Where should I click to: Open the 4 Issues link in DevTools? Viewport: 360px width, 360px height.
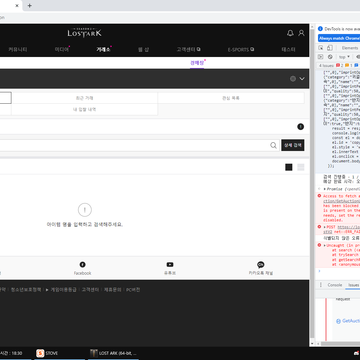(326, 65)
